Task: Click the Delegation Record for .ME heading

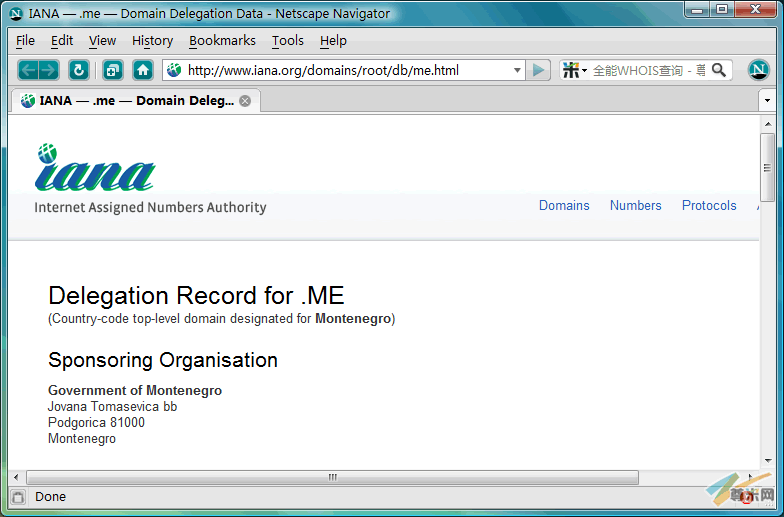Action: [196, 296]
